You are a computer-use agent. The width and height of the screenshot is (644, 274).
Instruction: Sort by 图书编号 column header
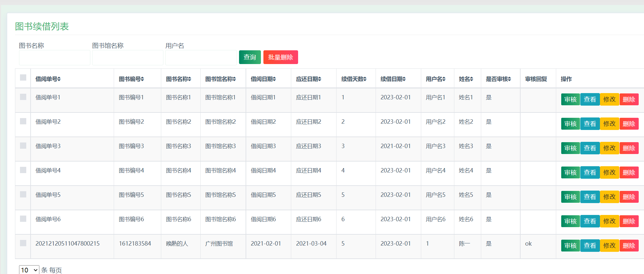[x=132, y=79]
